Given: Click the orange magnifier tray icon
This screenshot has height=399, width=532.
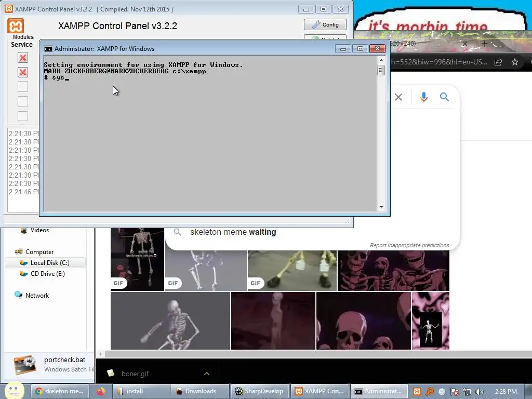Looking at the screenshot, I should (x=430, y=392).
